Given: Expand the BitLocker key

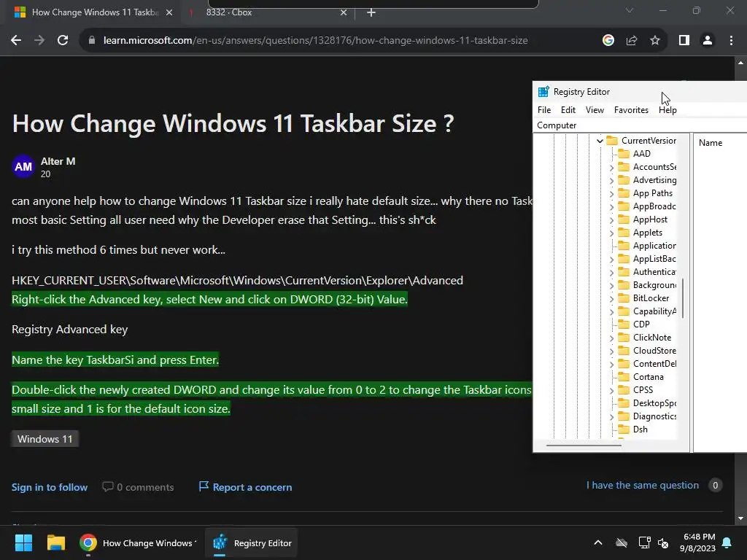Looking at the screenshot, I should [x=612, y=298].
